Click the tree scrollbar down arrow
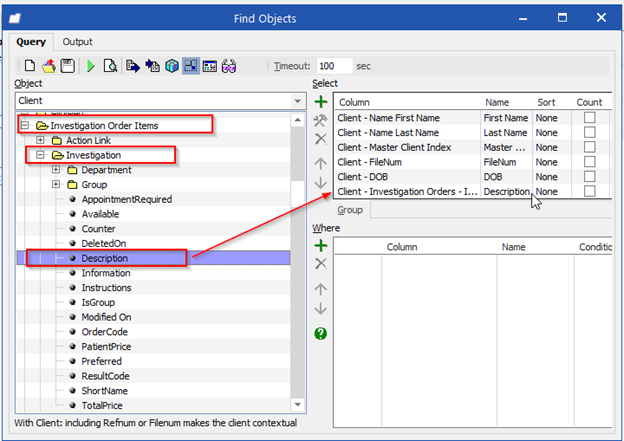 point(297,405)
